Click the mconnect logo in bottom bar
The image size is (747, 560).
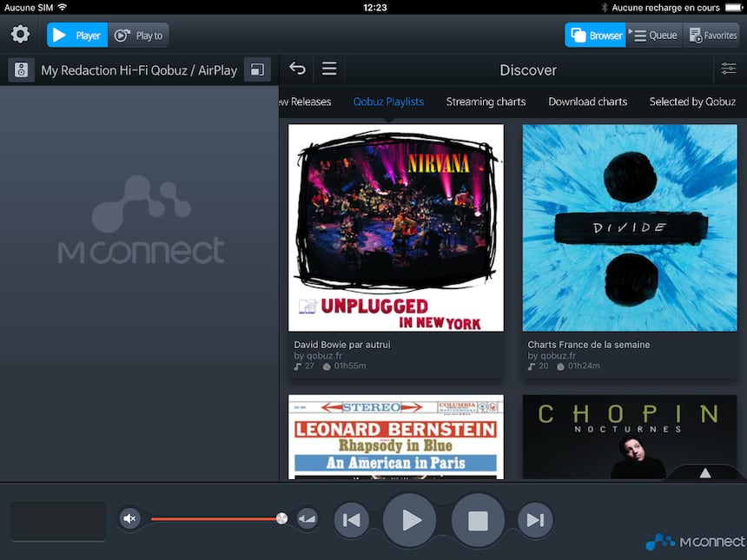(x=695, y=542)
